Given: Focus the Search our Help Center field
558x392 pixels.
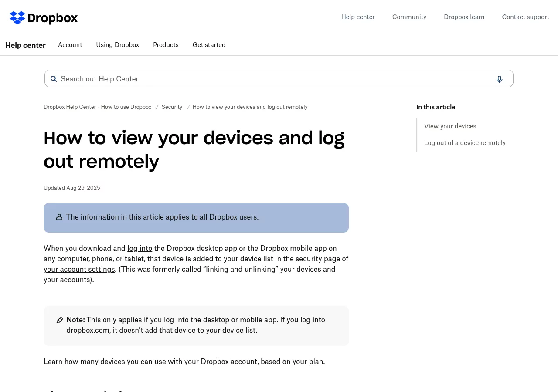Looking at the screenshot, I should (x=279, y=79).
